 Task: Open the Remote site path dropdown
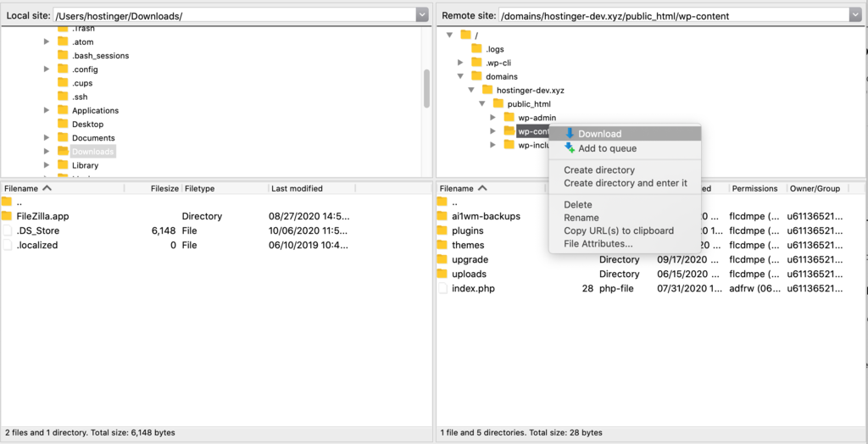pos(854,15)
